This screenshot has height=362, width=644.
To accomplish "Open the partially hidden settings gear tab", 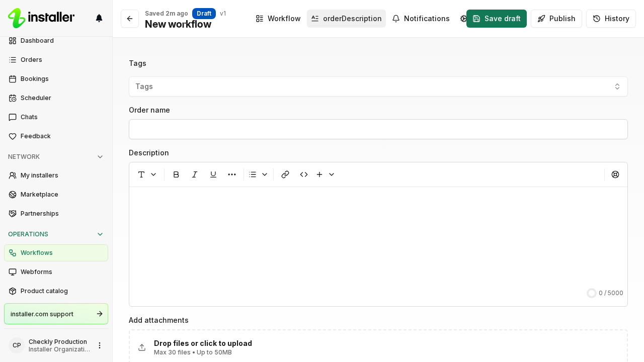I will 463,19.
